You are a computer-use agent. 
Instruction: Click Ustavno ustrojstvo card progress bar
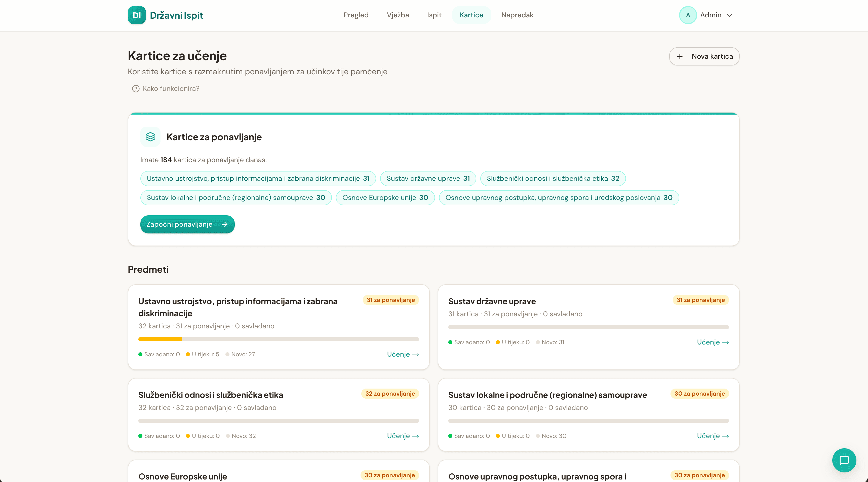coord(278,339)
